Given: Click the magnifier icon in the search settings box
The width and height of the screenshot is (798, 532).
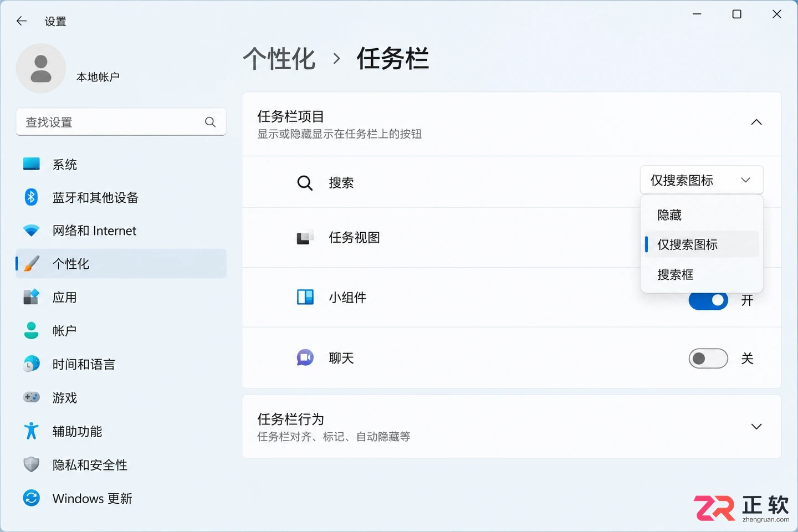Looking at the screenshot, I should pyautogui.click(x=210, y=122).
